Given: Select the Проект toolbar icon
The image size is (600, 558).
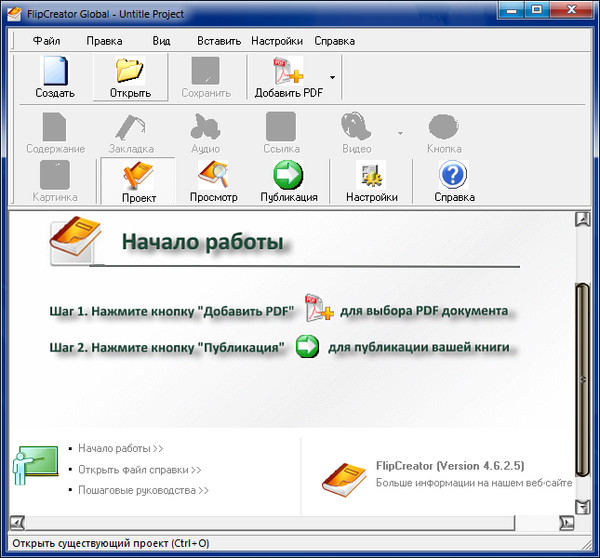Looking at the screenshot, I should 139,177.
